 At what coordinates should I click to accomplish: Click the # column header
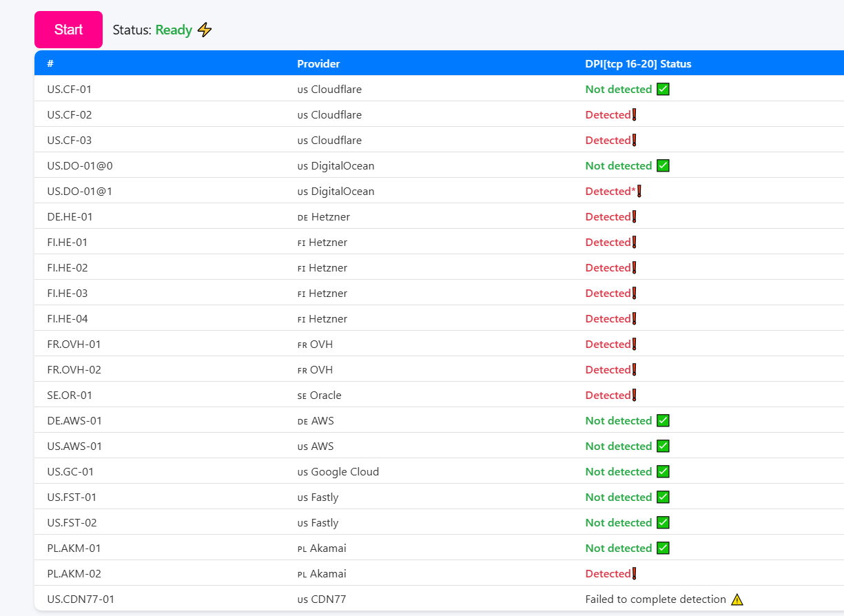(x=50, y=63)
